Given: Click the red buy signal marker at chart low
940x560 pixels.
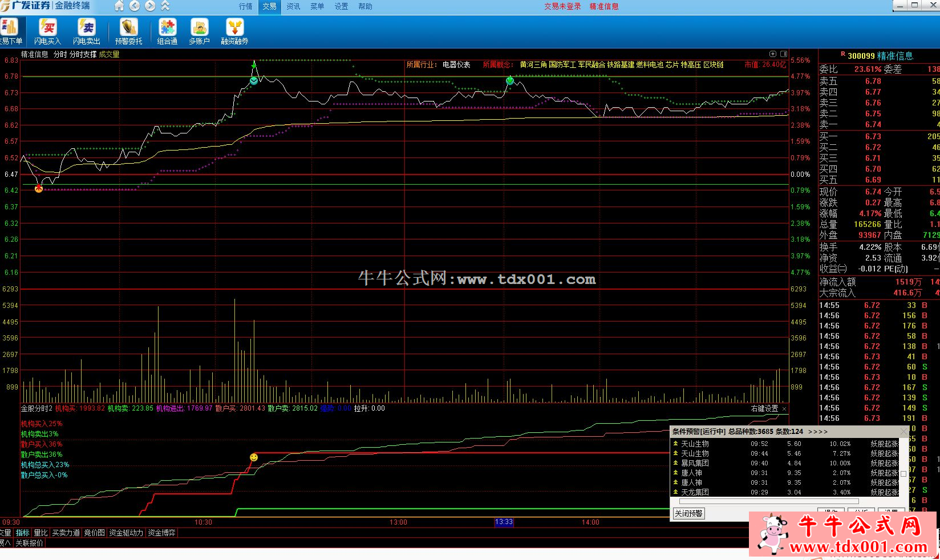Looking at the screenshot, I should (x=39, y=188).
